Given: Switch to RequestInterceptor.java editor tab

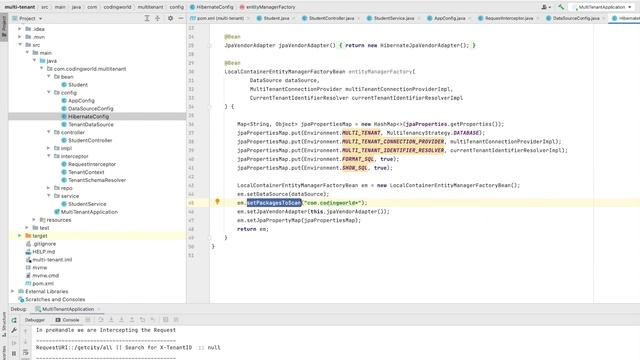Looking at the screenshot, I should click(509, 18).
